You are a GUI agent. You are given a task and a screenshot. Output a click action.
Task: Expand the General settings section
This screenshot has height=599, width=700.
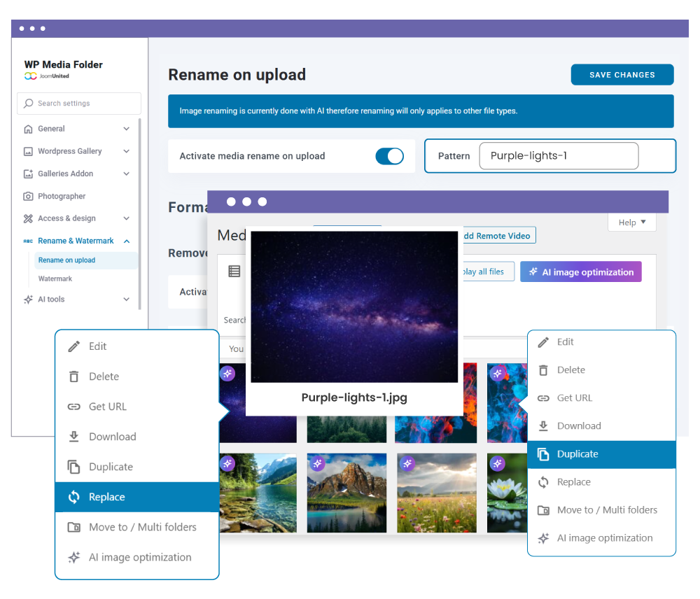[x=126, y=129]
